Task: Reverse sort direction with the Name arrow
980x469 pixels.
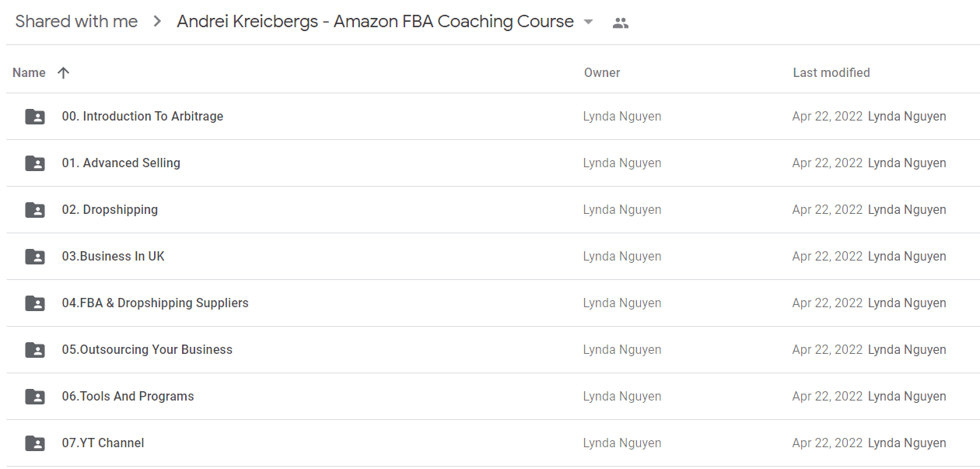Action: pyautogui.click(x=64, y=72)
